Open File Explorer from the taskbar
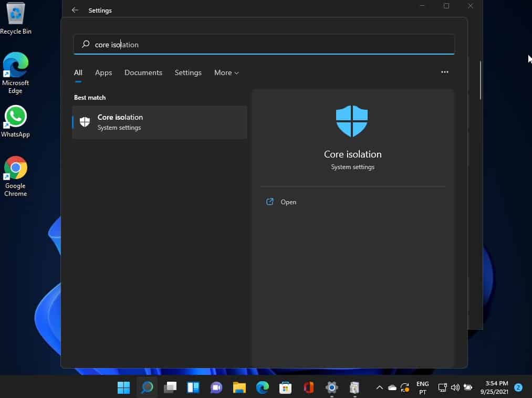Viewport: 532px width, 398px height. tap(239, 387)
